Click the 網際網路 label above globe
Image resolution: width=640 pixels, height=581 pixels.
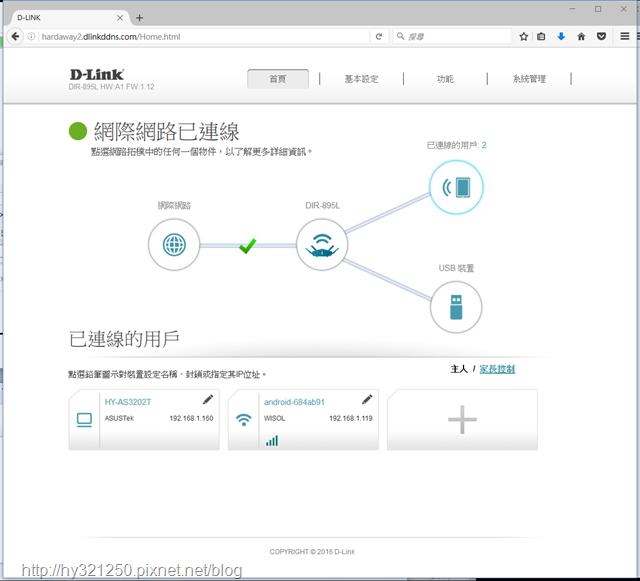[174, 205]
